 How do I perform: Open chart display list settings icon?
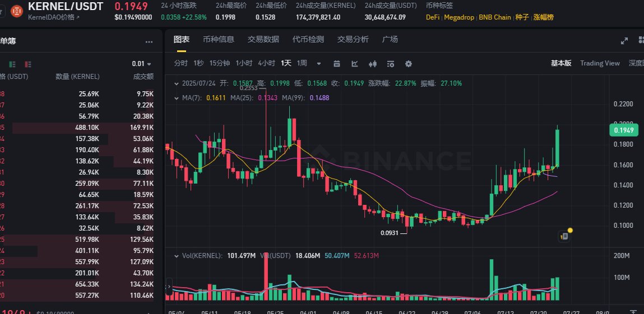click(391, 64)
